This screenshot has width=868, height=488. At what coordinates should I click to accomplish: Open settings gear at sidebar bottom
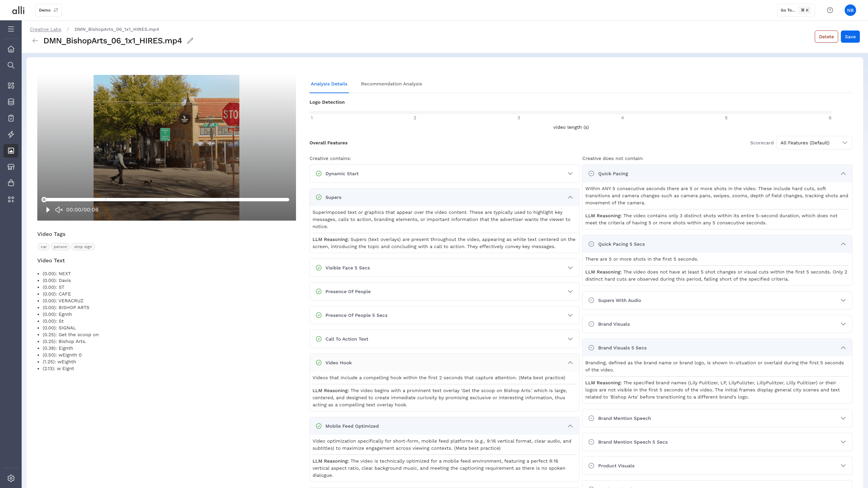click(x=11, y=478)
